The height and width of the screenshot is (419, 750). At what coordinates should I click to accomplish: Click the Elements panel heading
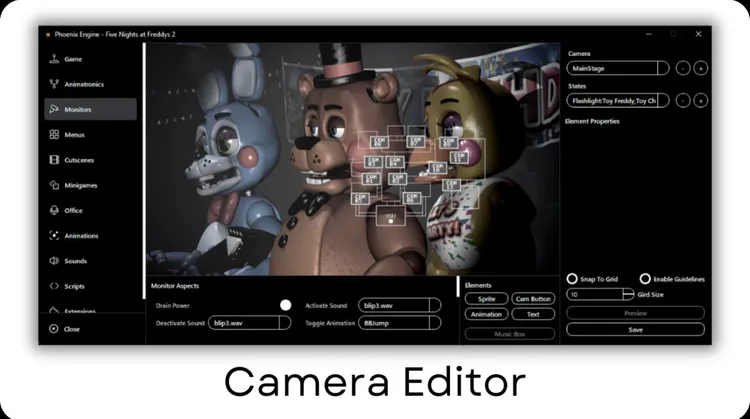click(478, 285)
